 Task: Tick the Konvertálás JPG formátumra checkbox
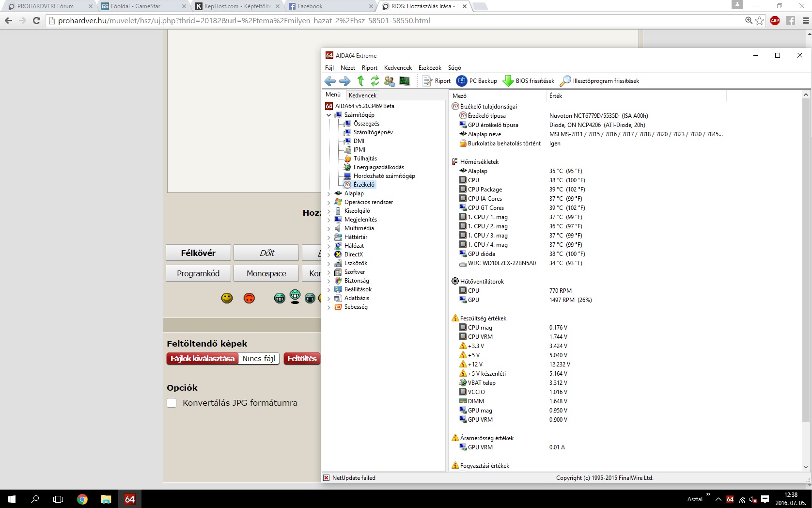[172, 403]
